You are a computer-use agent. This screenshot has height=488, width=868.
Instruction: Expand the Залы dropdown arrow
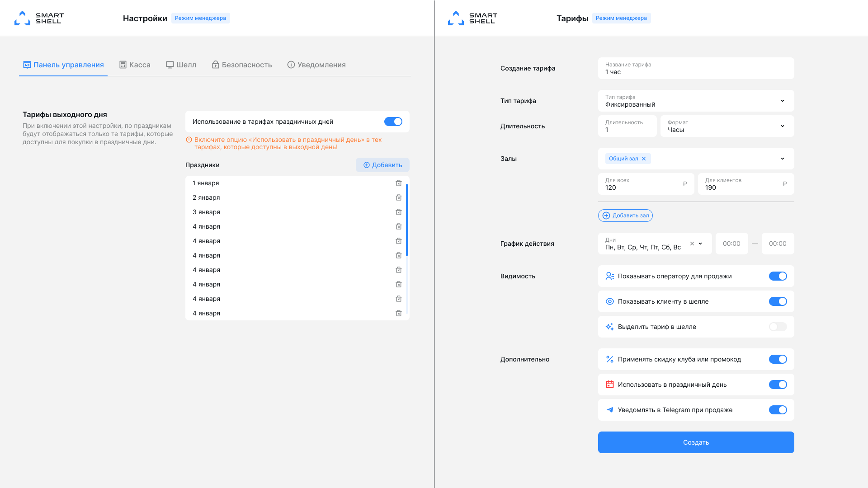point(783,159)
